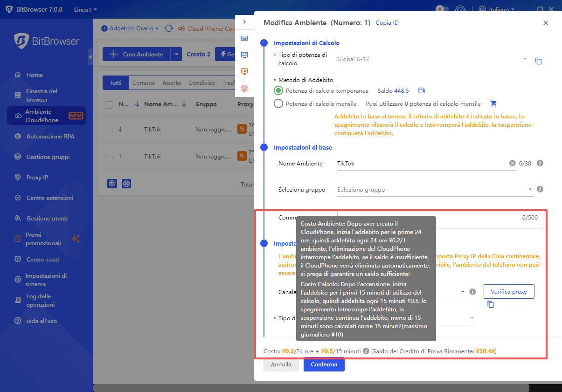The width and height of the screenshot is (562, 392).
Task: Click the Copia ID link
Action: [x=387, y=23]
